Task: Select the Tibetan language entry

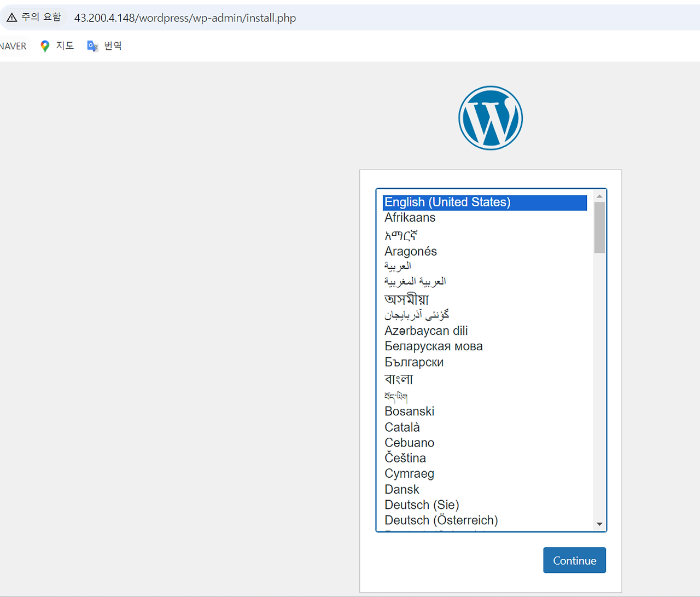Action: tap(485, 396)
